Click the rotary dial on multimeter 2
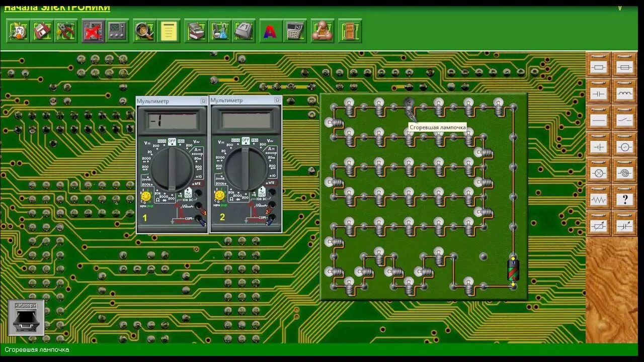644x362 pixels. tap(246, 168)
